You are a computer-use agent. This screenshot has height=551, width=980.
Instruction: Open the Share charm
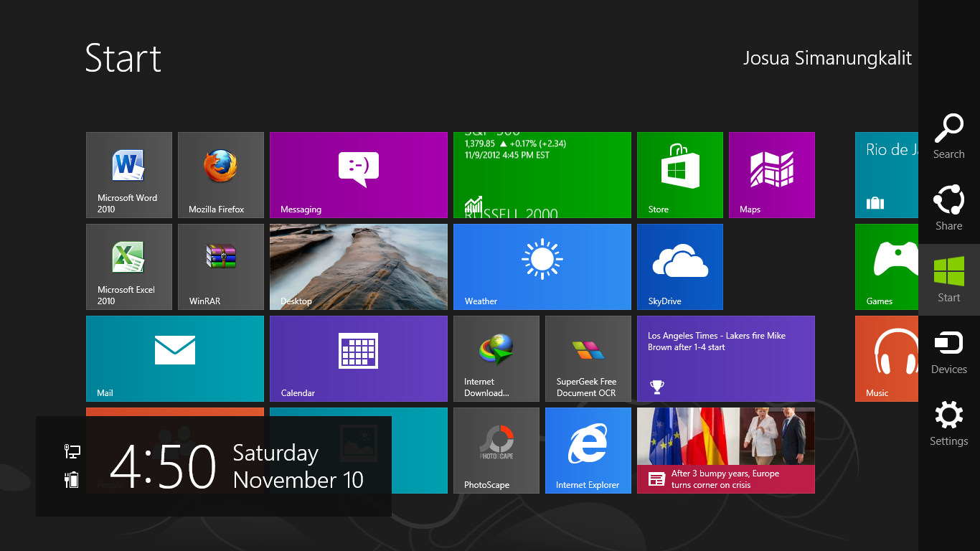point(949,208)
